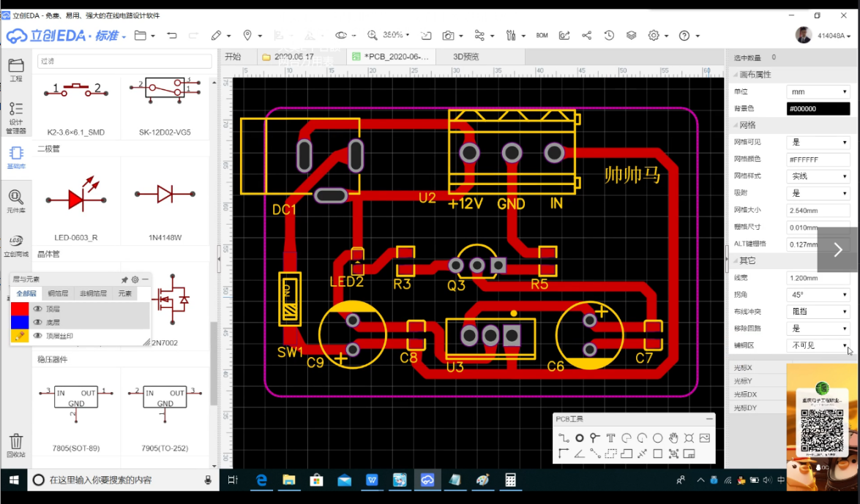860x504 pixels.
Task: Expand the 拐角 45° corner dropdown
Action: coord(818,295)
